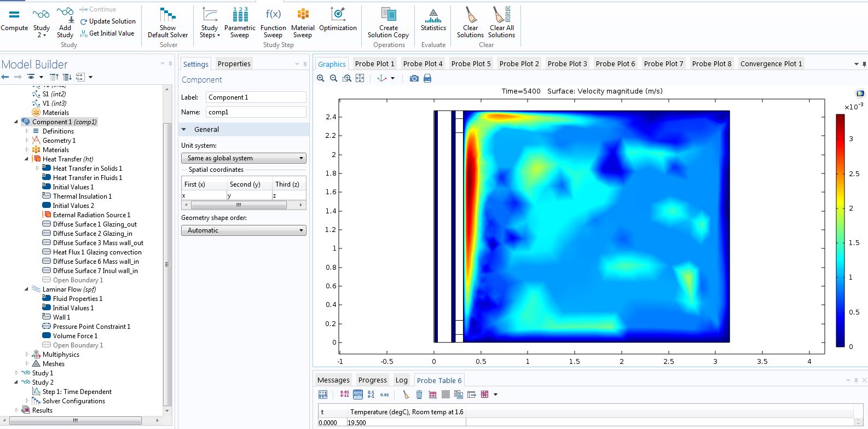Select the Thermal Insulation 1 node
Viewport: 868px width, 429px height.
82,196
